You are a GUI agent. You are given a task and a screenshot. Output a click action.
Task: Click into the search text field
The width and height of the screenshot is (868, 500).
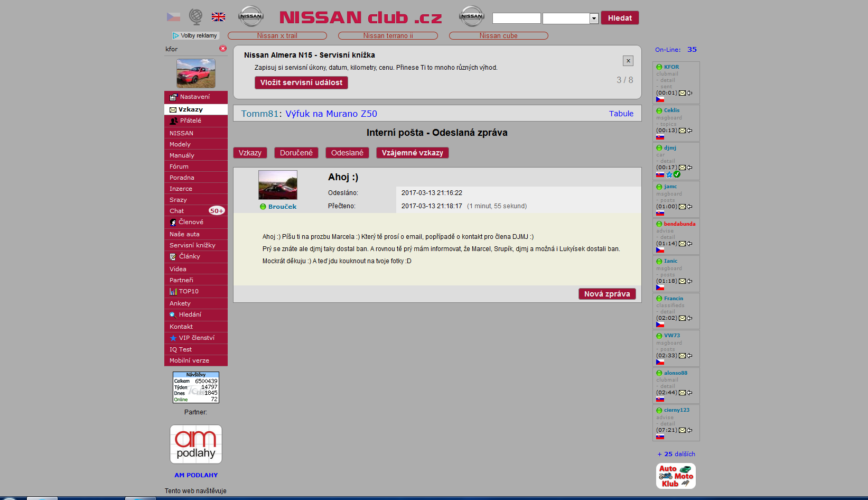point(516,18)
